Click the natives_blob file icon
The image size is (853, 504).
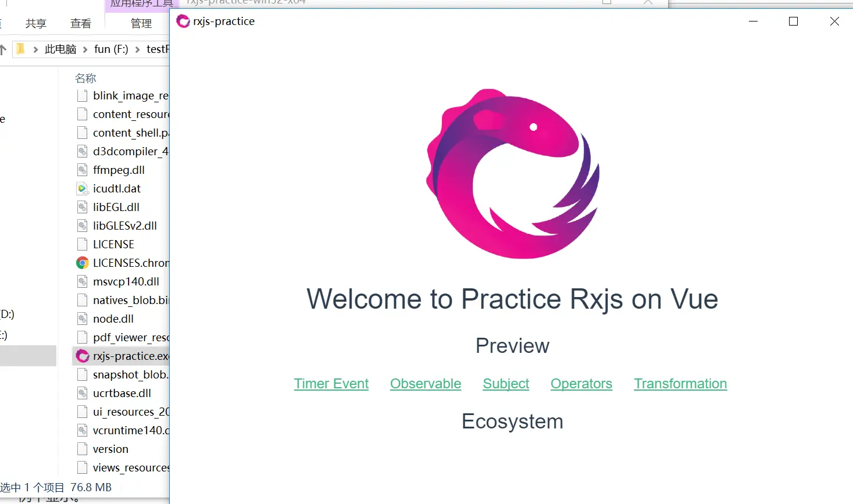pos(83,300)
